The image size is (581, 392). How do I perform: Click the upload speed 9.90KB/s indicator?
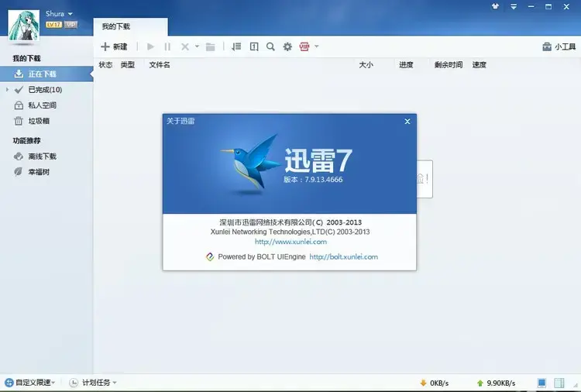[x=496, y=383]
